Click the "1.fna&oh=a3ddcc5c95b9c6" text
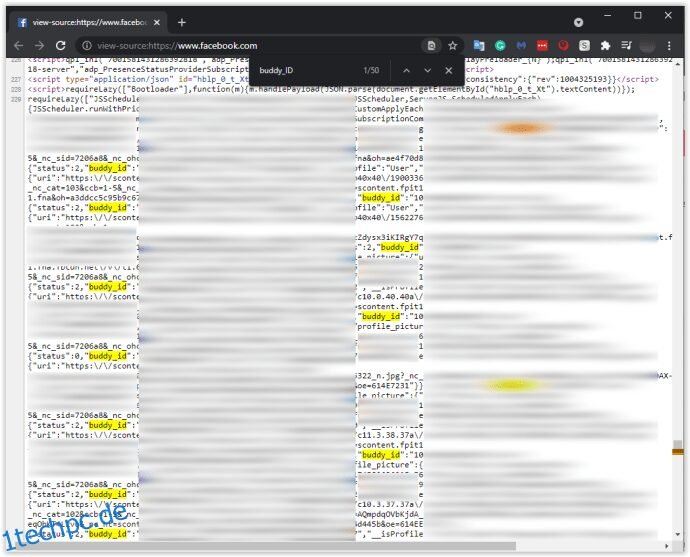Screen dimensions: 690x557 point(83,198)
